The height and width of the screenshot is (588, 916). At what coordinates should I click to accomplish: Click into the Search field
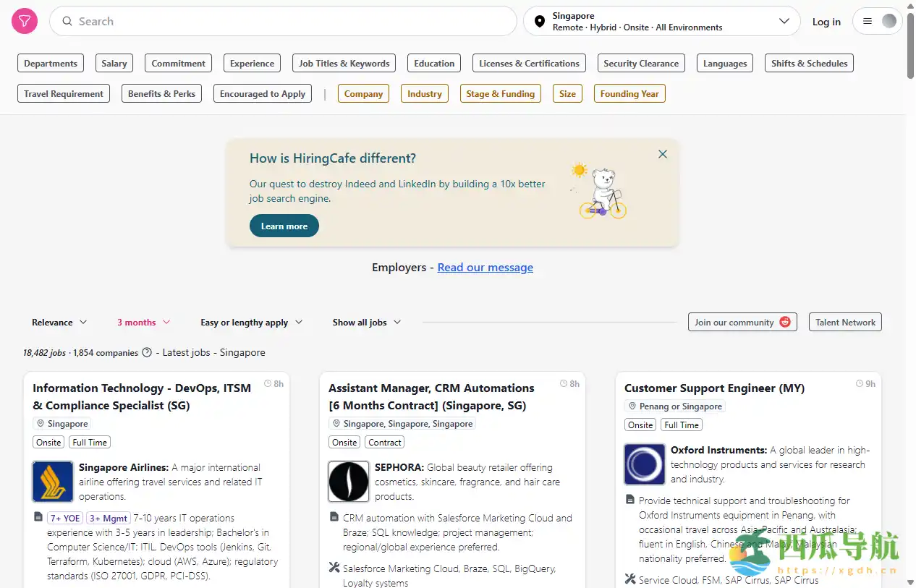tap(282, 22)
